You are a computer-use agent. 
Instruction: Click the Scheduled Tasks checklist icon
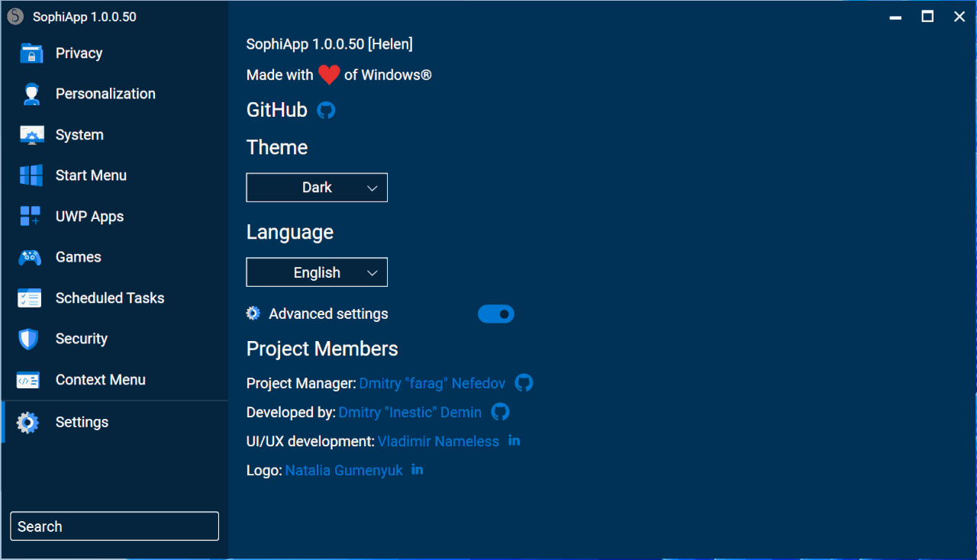click(x=31, y=298)
